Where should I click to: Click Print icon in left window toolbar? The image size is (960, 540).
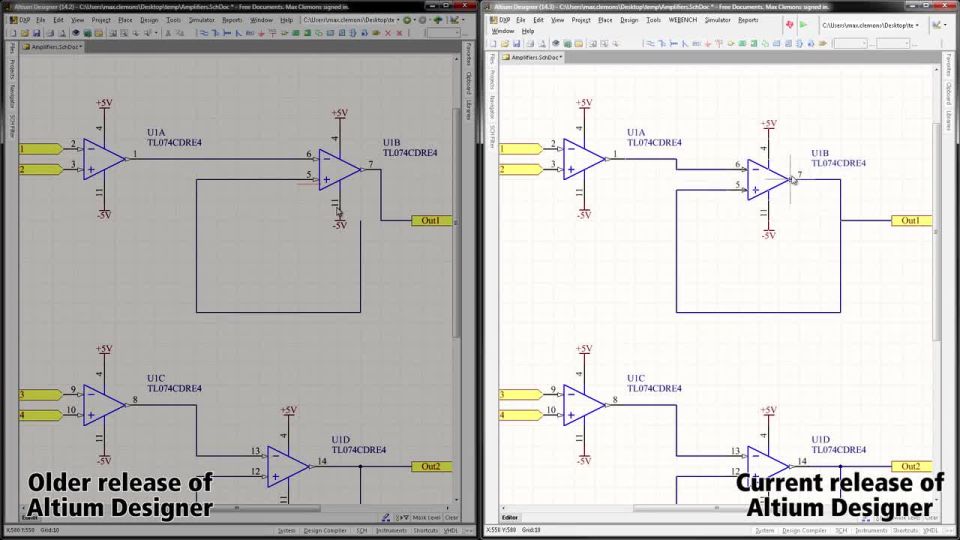click(x=50, y=33)
